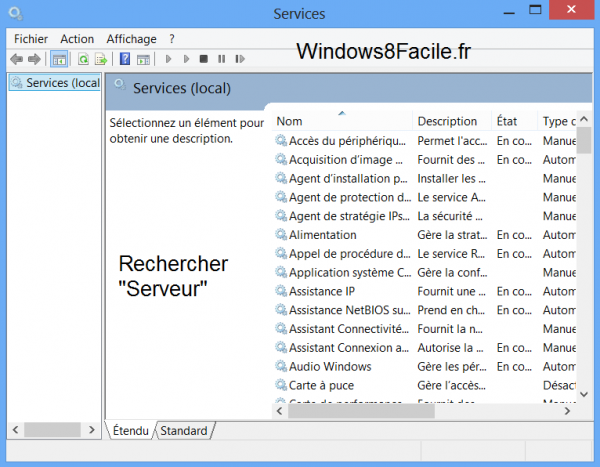Viewport: 600px width, 467px height.
Task: Click the Forward arrow toolbar icon
Action: [34, 59]
